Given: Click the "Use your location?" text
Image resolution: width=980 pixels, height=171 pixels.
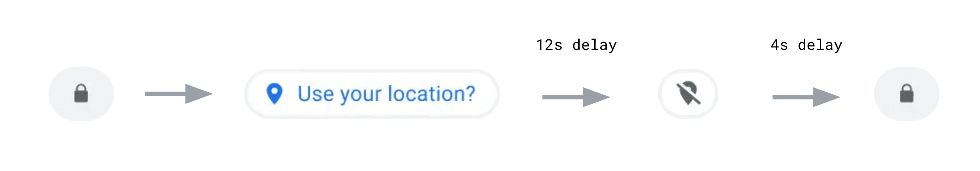Looking at the screenshot, I should pos(386,94).
